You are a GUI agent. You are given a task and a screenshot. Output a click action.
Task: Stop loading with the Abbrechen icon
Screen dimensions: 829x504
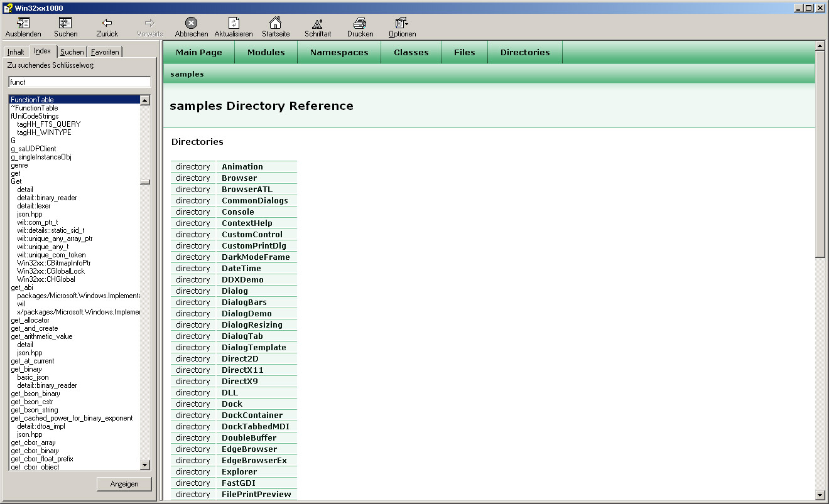[191, 23]
